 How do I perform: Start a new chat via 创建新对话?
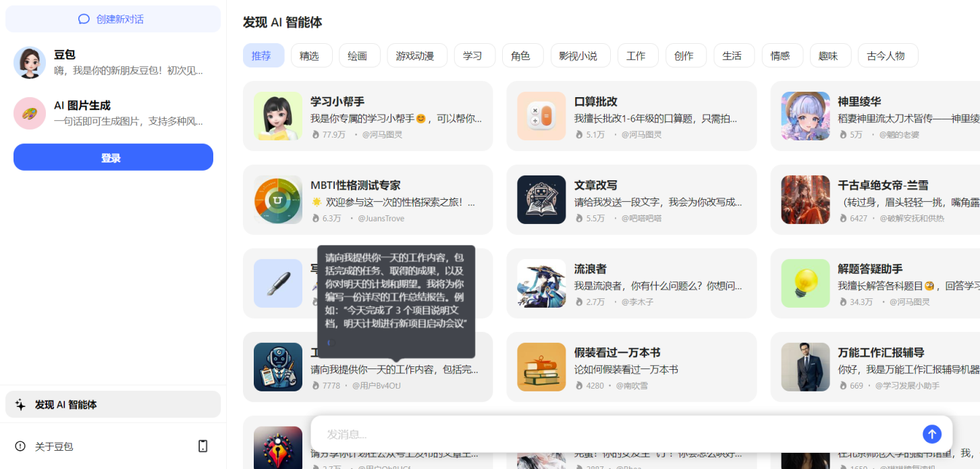[113, 18]
